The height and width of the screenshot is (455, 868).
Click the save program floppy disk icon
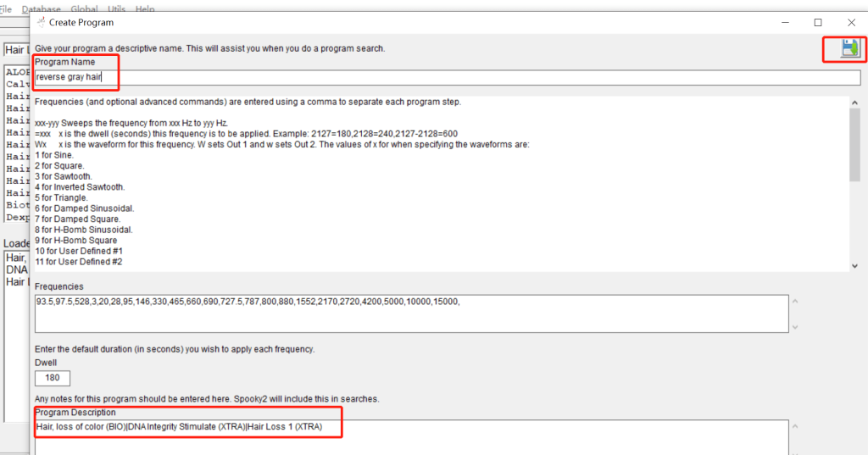849,48
